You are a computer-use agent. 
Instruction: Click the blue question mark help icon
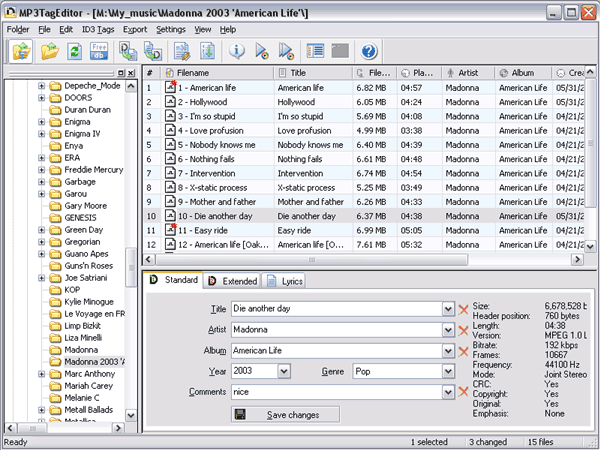pos(369,51)
